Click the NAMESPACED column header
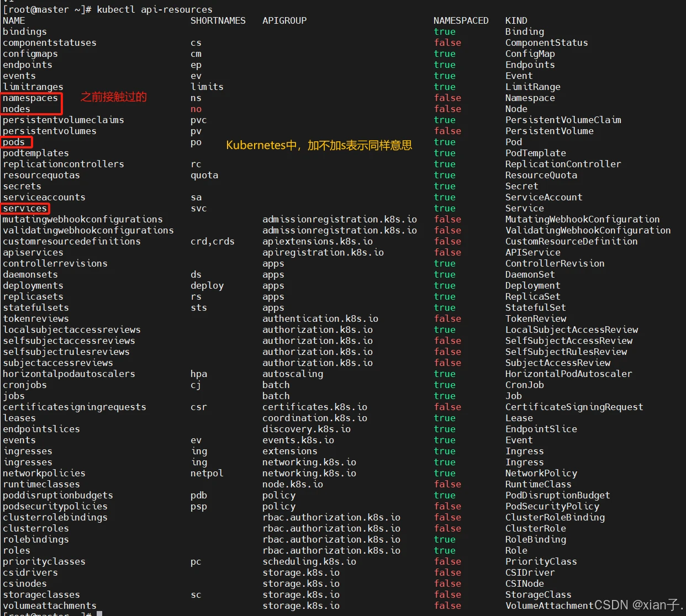 pyautogui.click(x=461, y=21)
